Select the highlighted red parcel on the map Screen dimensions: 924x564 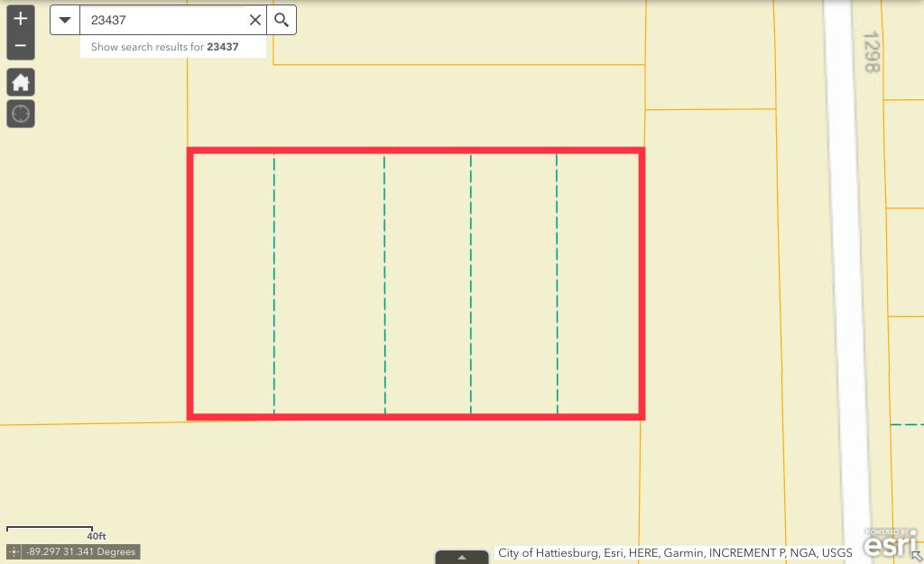point(415,282)
